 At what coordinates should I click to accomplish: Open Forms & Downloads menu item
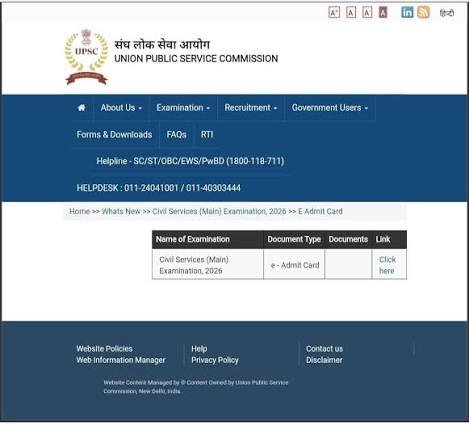114,135
